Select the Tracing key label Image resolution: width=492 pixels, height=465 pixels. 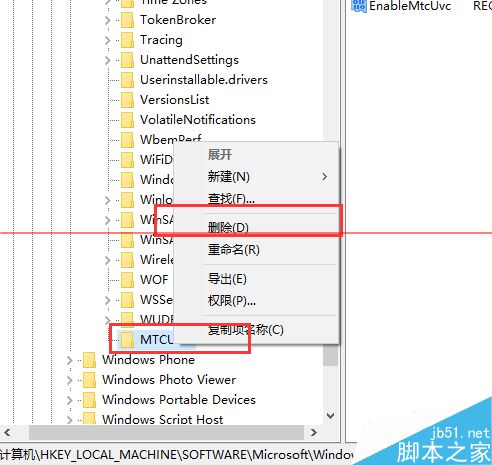click(161, 40)
